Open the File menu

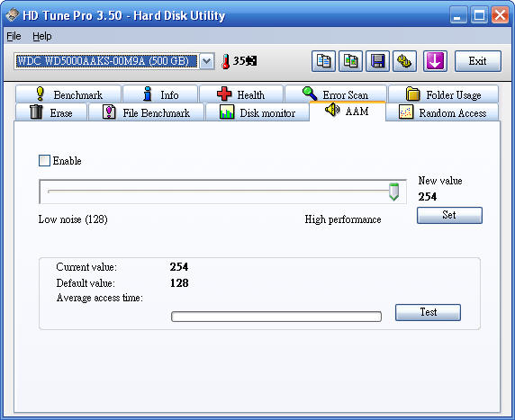tap(14, 36)
